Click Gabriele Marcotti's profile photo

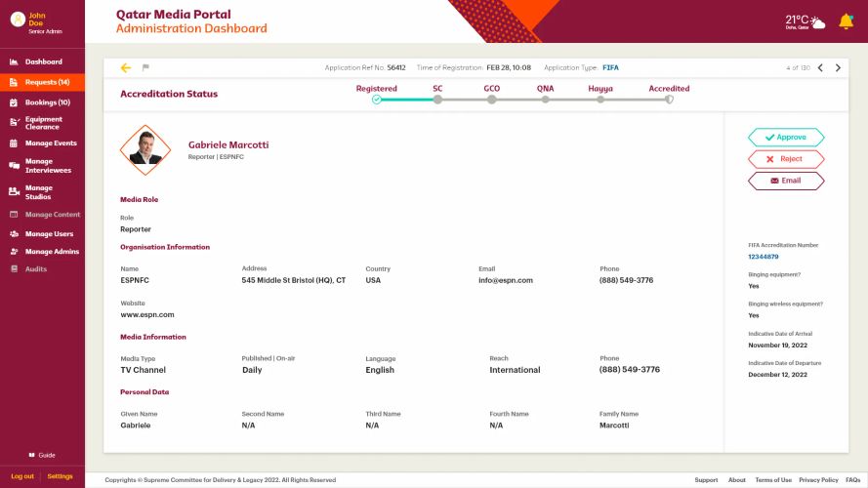pyautogui.click(x=145, y=150)
